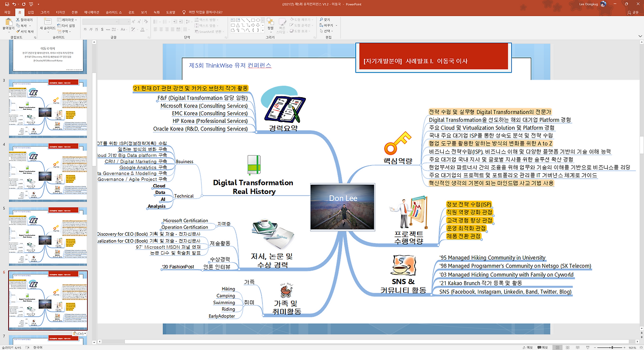
Task: Click the Clear All Formatting icon
Action: click(x=145, y=22)
